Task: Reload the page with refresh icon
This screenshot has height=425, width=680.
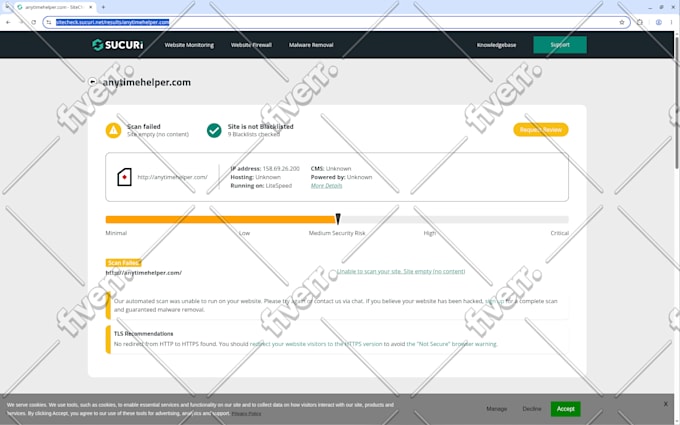Action: pyautogui.click(x=33, y=22)
